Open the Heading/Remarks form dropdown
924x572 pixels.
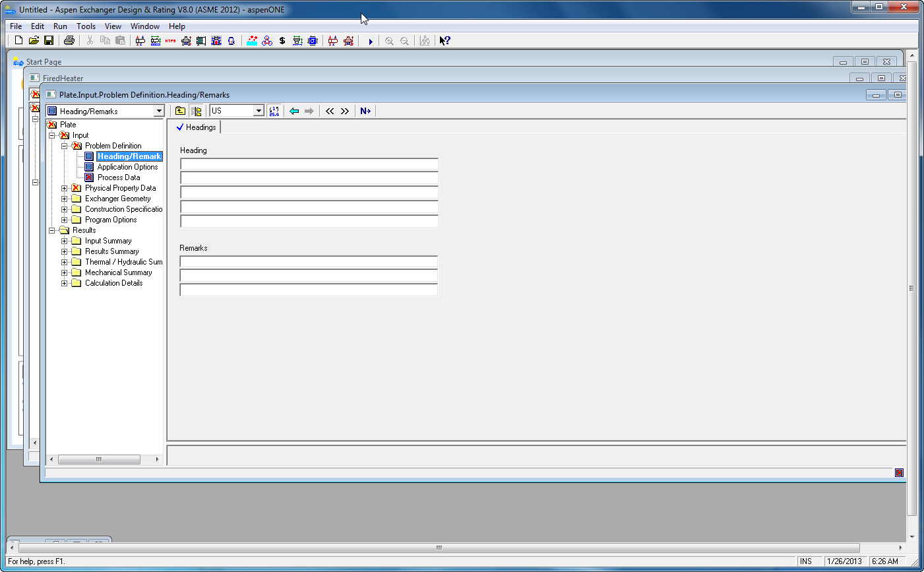[x=159, y=111]
